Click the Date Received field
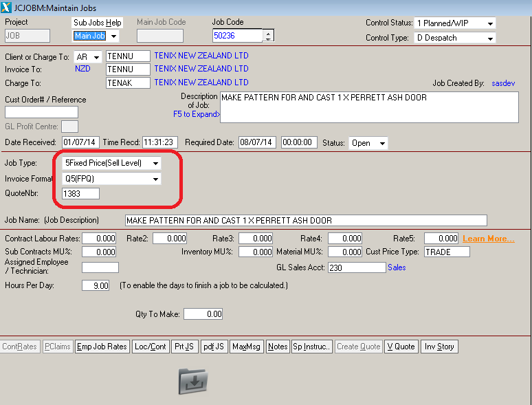Image resolution: width=532 pixels, height=405 pixels. 80,142
